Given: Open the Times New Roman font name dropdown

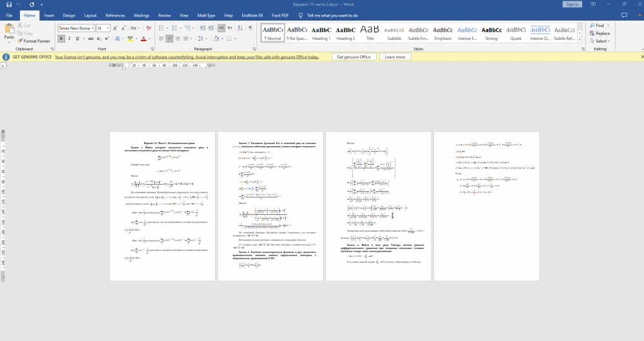Looking at the screenshot, I should click(x=93, y=28).
